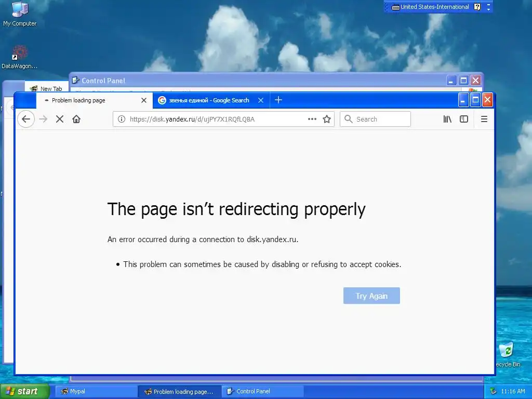Click the Search input field
The image size is (532, 399).
point(375,119)
